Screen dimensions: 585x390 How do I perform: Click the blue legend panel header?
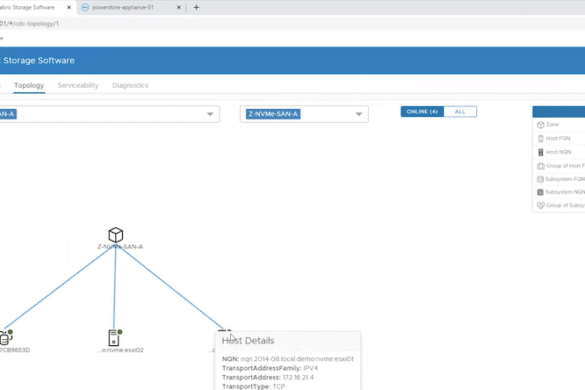(559, 112)
